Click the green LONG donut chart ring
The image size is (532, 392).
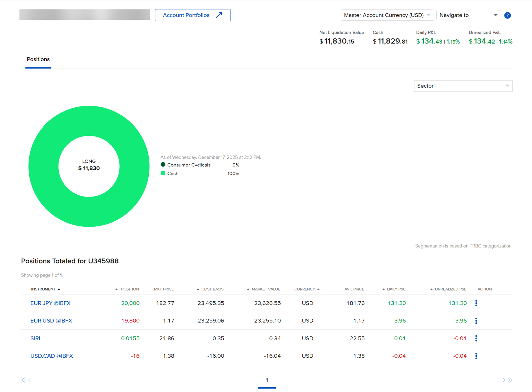[x=89, y=121]
